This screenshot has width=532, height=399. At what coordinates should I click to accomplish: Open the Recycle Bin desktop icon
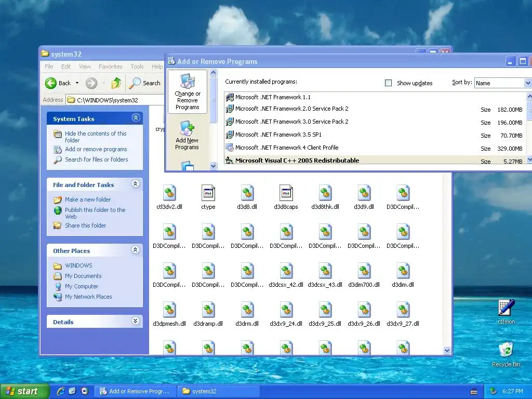pyautogui.click(x=506, y=350)
